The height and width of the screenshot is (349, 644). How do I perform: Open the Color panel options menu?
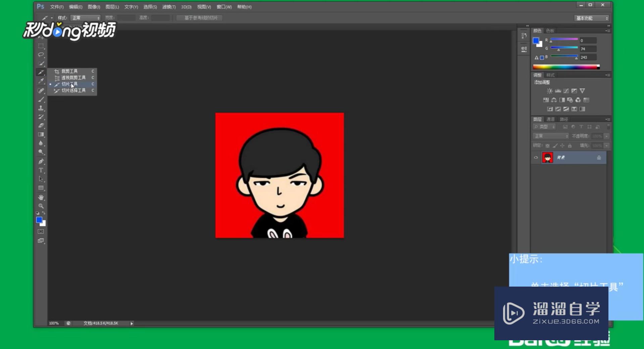pyautogui.click(x=608, y=31)
